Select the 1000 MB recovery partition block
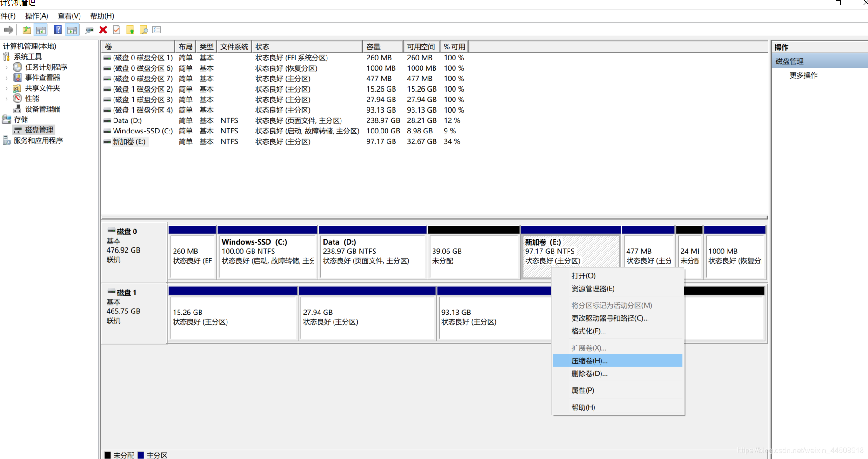This screenshot has width=868, height=459. click(x=735, y=253)
